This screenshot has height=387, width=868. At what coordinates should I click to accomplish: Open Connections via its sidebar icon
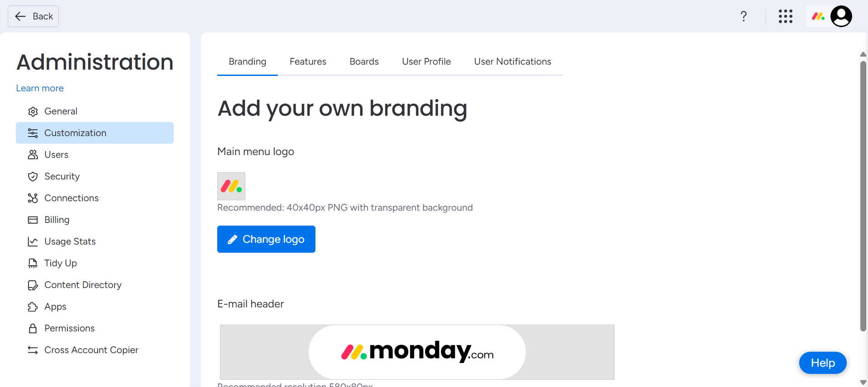click(x=33, y=198)
